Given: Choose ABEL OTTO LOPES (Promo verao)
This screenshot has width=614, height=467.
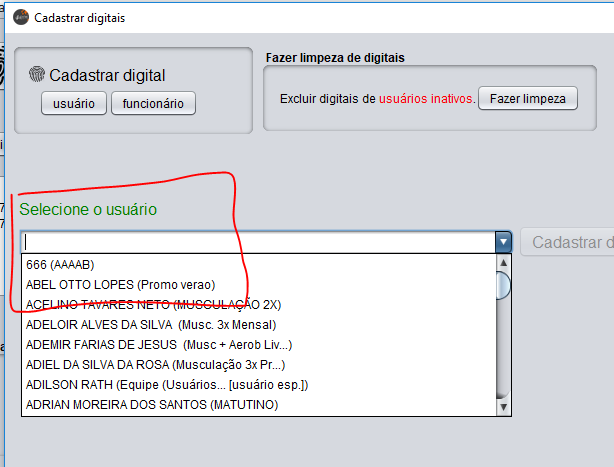Looking at the screenshot, I should point(120,284).
